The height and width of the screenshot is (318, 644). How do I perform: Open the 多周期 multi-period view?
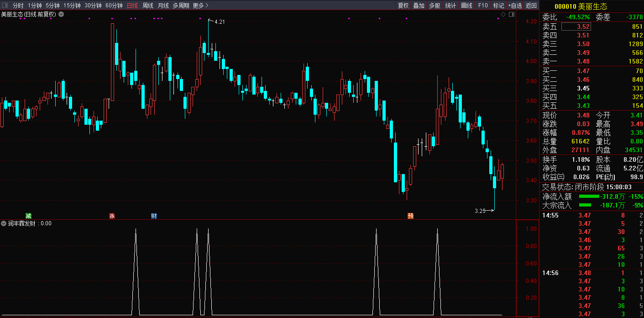click(181, 5)
